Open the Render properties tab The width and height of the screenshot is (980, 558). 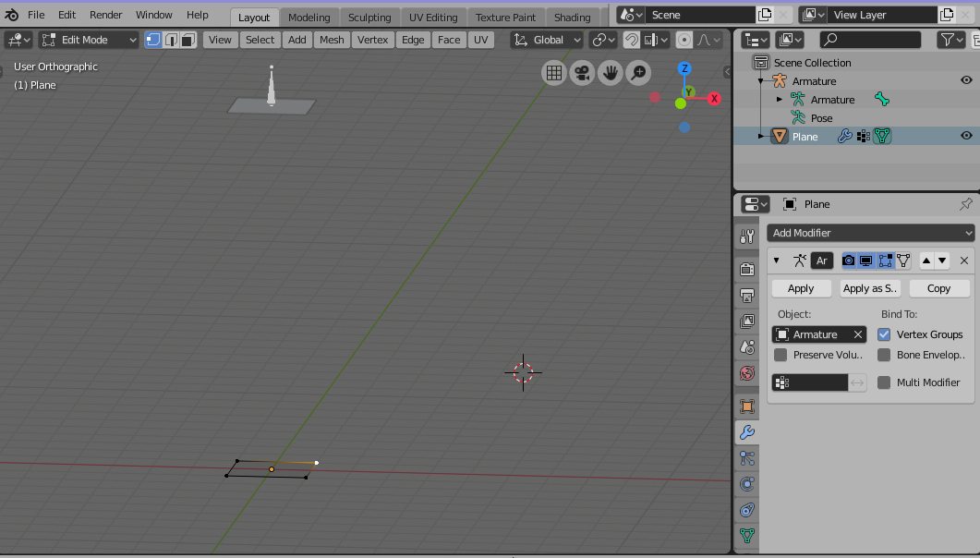pyautogui.click(x=747, y=270)
